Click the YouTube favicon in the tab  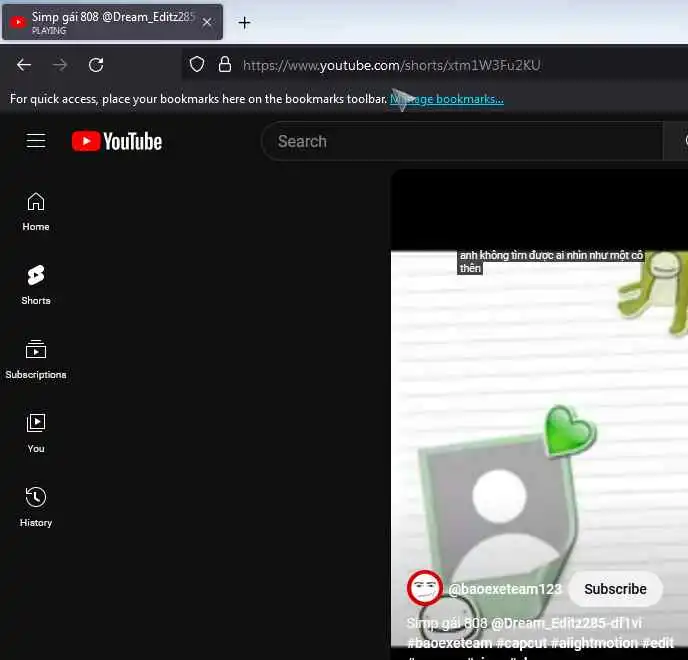pos(18,22)
